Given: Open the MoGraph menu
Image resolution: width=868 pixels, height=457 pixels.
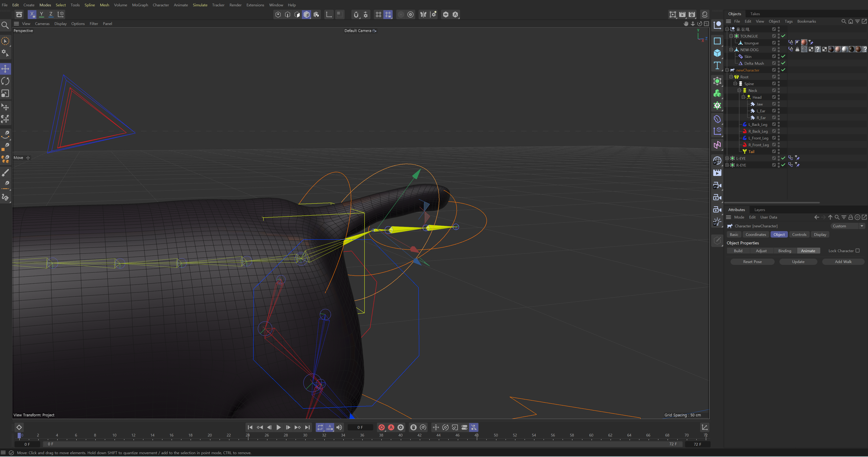Looking at the screenshot, I should tap(140, 5).
